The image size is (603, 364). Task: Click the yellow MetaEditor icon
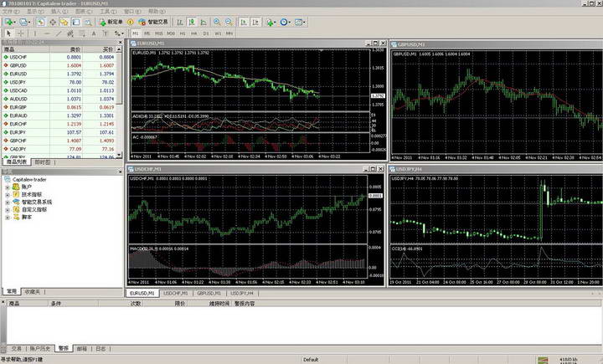click(x=131, y=23)
